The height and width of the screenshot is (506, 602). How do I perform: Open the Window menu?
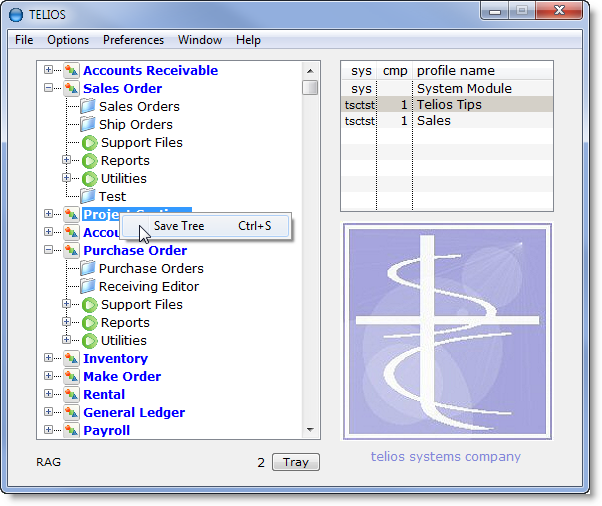pyautogui.click(x=200, y=40)
